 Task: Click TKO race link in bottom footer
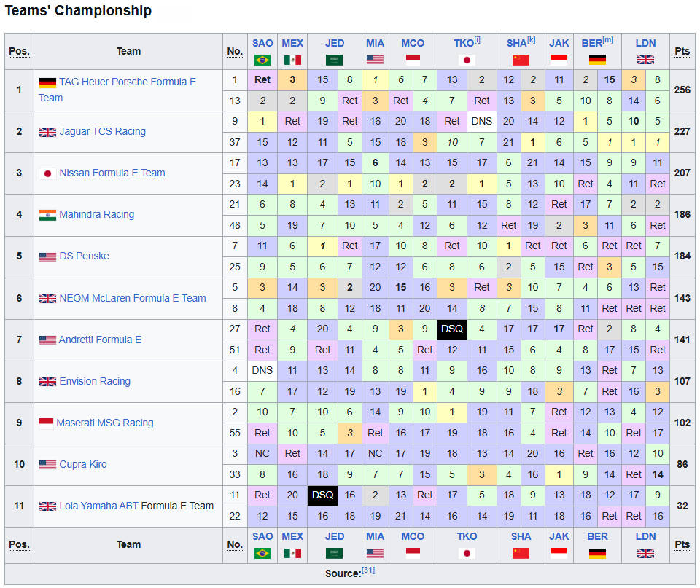[467, 537]
